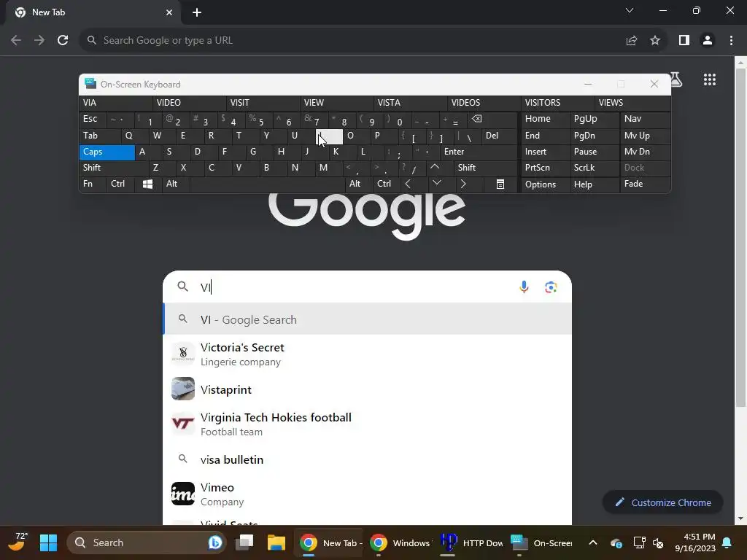Toggle the right Shift key
Screen dimensions: 747x560
(485, 168)
